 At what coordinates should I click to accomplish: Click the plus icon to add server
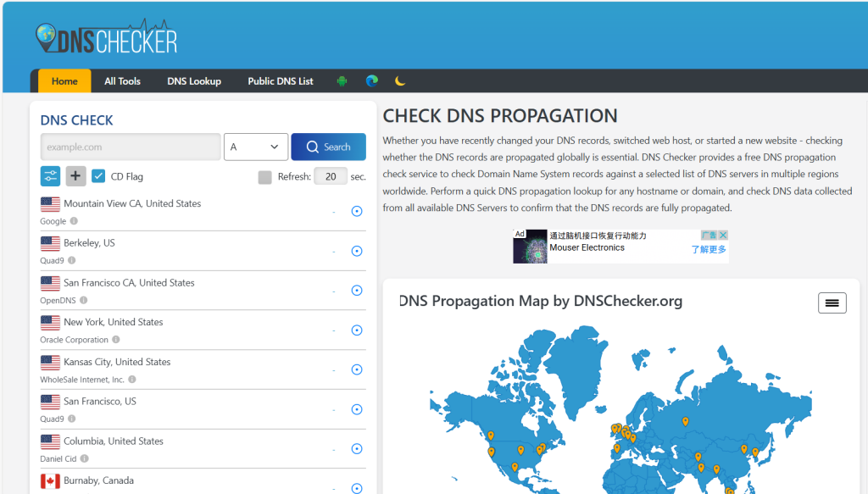click(x=76, y=176)
